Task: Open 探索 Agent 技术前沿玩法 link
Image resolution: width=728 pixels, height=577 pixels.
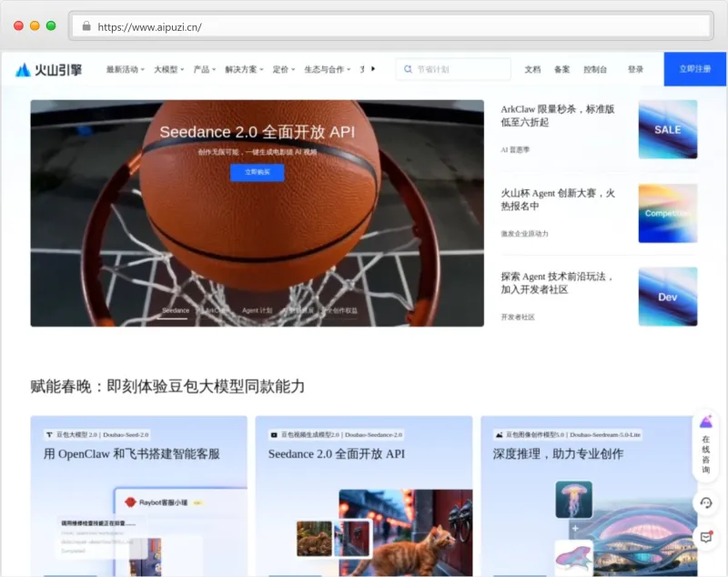Action: 558,283
